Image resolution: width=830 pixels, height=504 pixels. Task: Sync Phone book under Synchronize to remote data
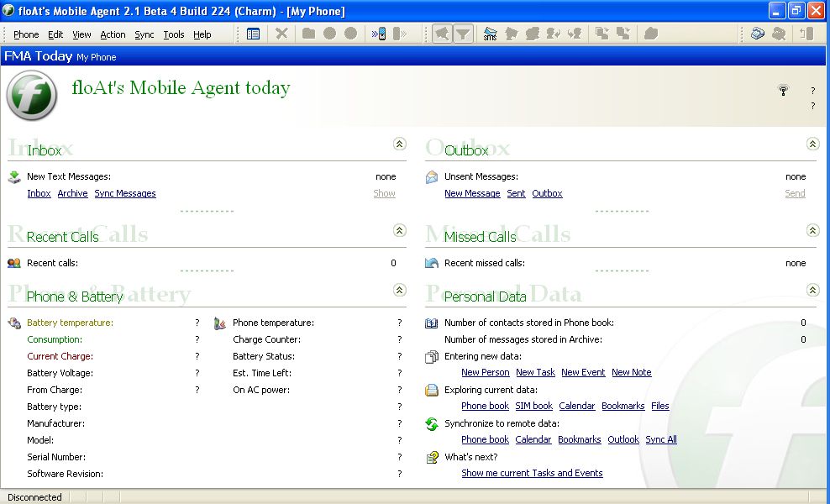tap(485, 439)
